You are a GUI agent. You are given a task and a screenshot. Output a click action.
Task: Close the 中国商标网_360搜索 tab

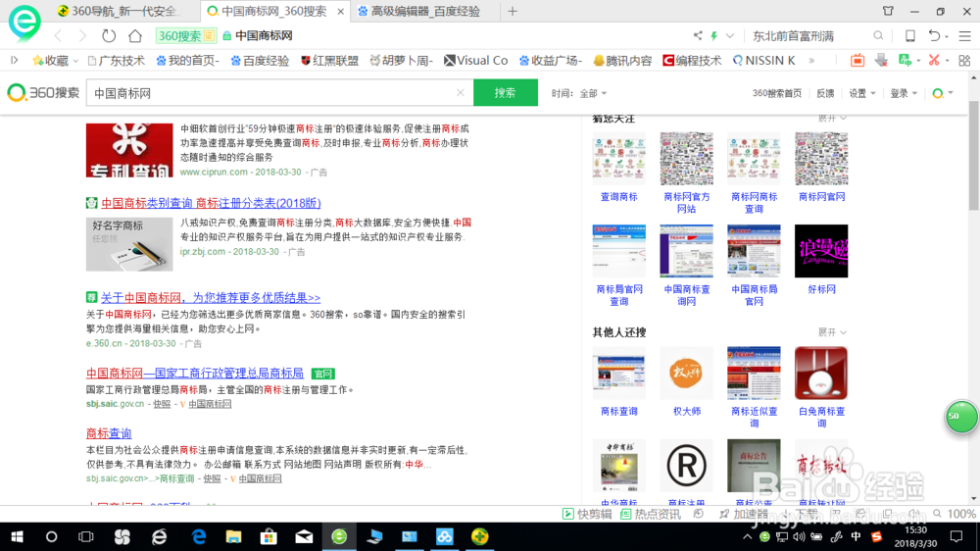[341, 11]
